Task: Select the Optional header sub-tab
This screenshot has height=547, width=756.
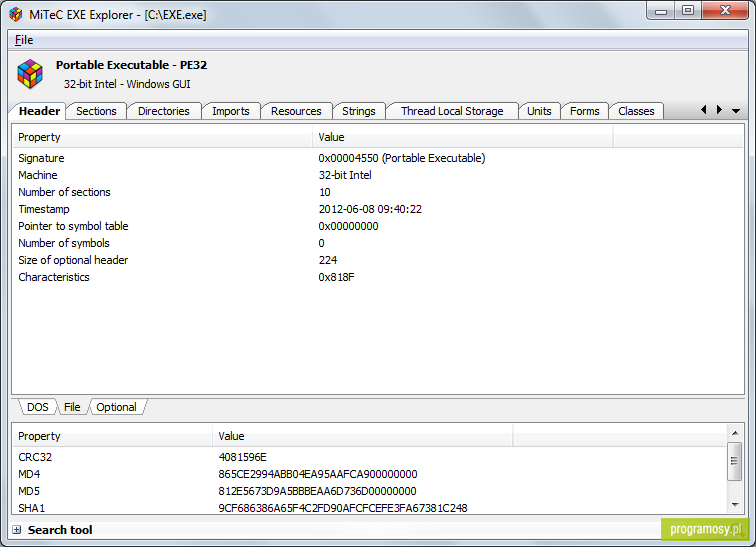Action: click(x=117, y=407)
